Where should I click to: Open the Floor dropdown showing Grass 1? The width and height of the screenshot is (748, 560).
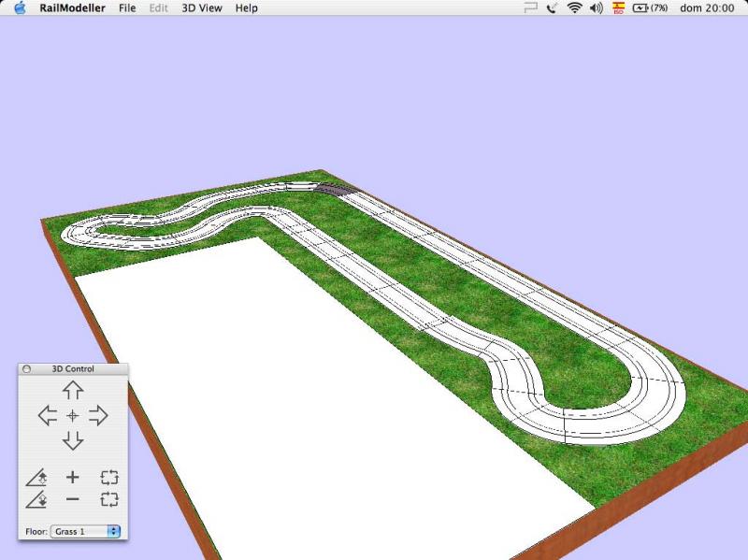86,531
